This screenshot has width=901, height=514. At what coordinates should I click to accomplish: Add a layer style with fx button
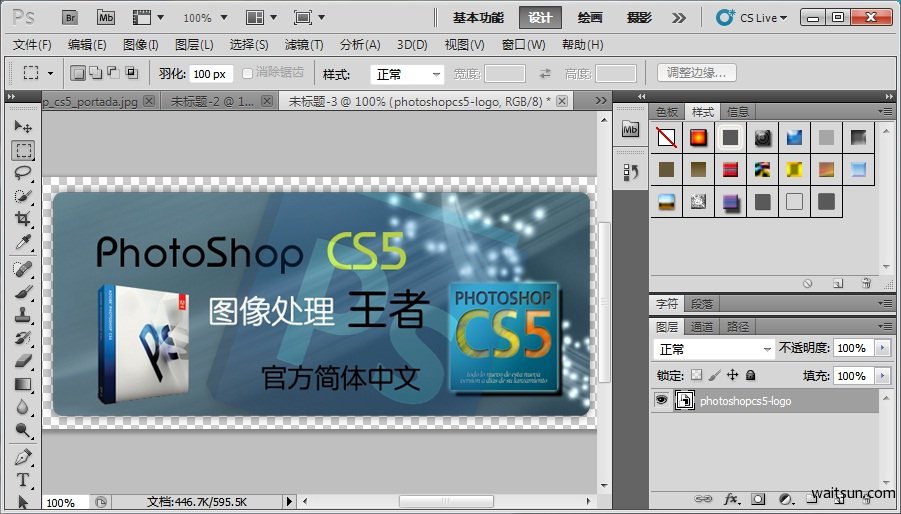click(731, 499)
